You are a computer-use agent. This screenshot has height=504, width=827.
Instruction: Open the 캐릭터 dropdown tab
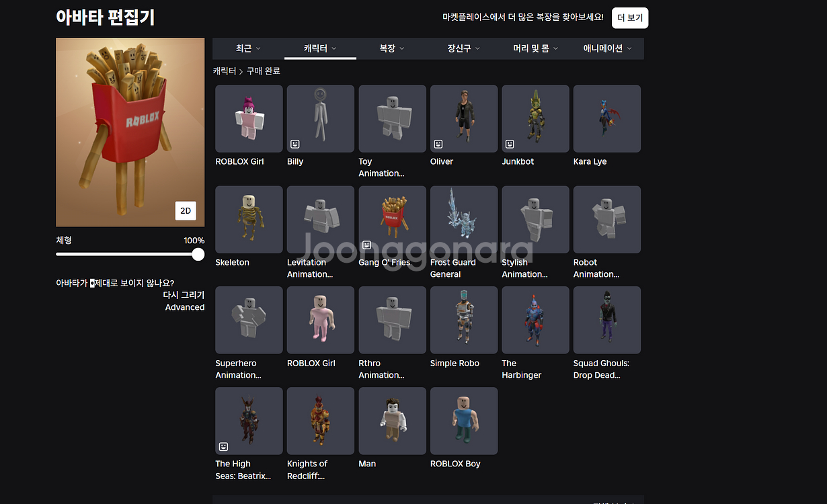point(320,48)
